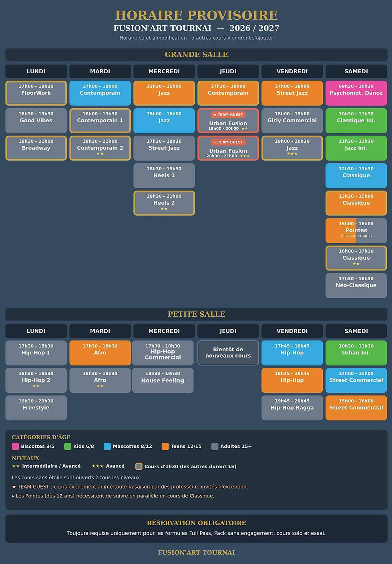
Task: Click the FUSION'ART TOURNAI footer text
Action: tap(196, 552)
